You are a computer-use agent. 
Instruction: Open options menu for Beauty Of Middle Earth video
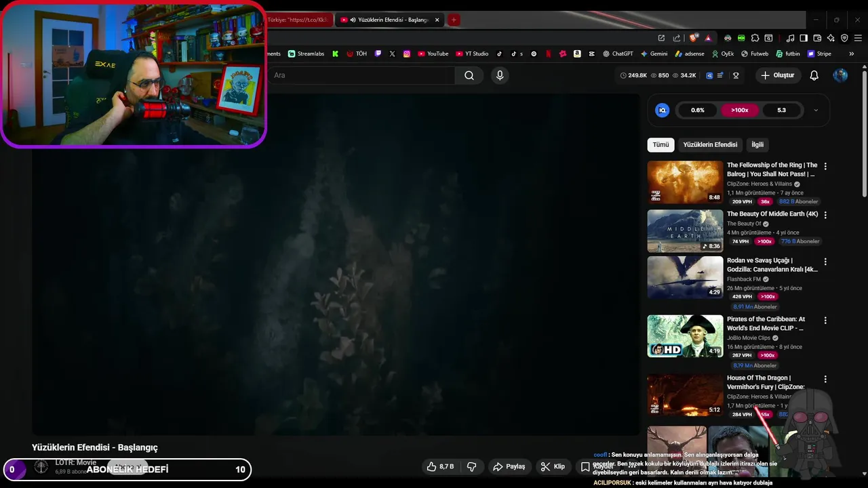coord(825,215)
